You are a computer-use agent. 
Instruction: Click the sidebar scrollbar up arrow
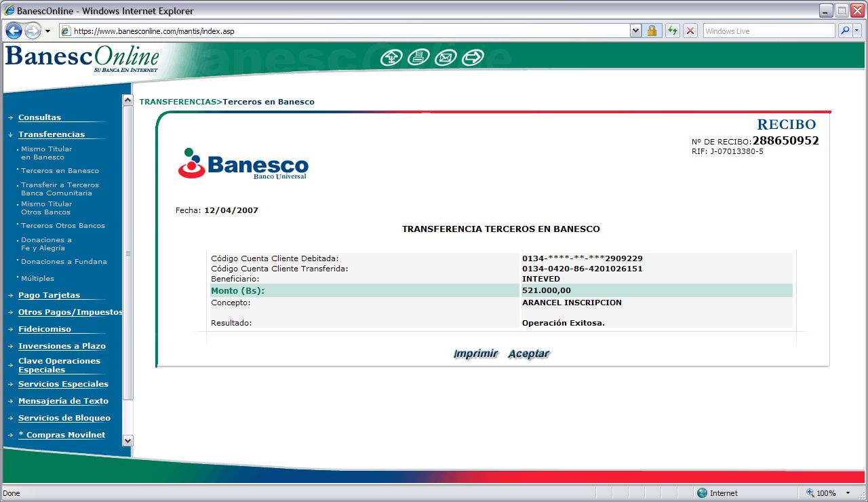(x=127, y=100)
